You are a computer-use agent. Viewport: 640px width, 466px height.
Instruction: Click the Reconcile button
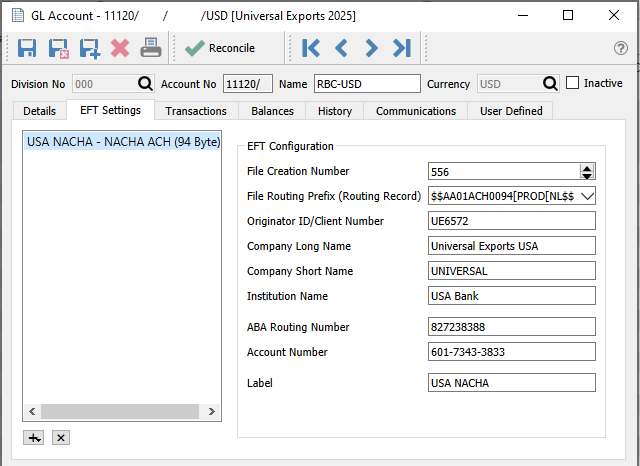click(220, 48)
